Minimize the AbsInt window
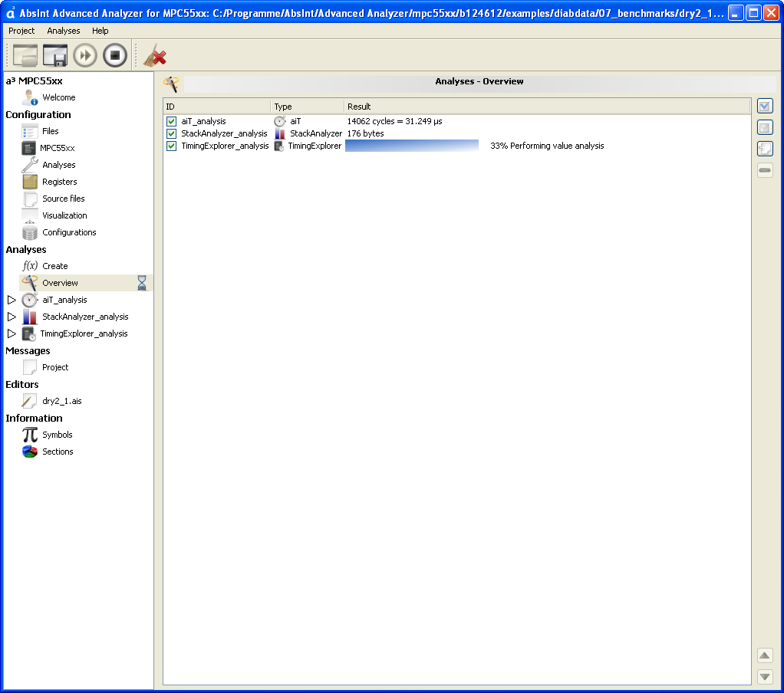Viewport: 784px width, 693px height. [735, 12]
